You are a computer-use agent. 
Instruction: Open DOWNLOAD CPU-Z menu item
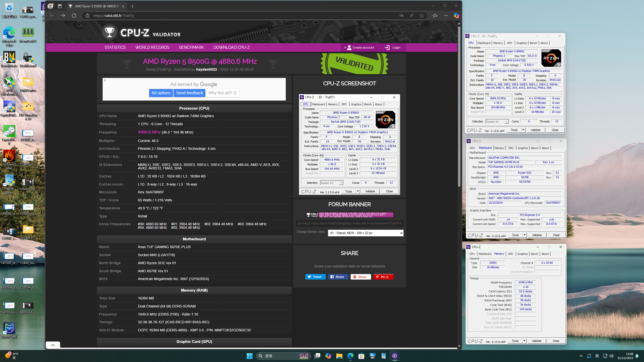coord(231,48)
